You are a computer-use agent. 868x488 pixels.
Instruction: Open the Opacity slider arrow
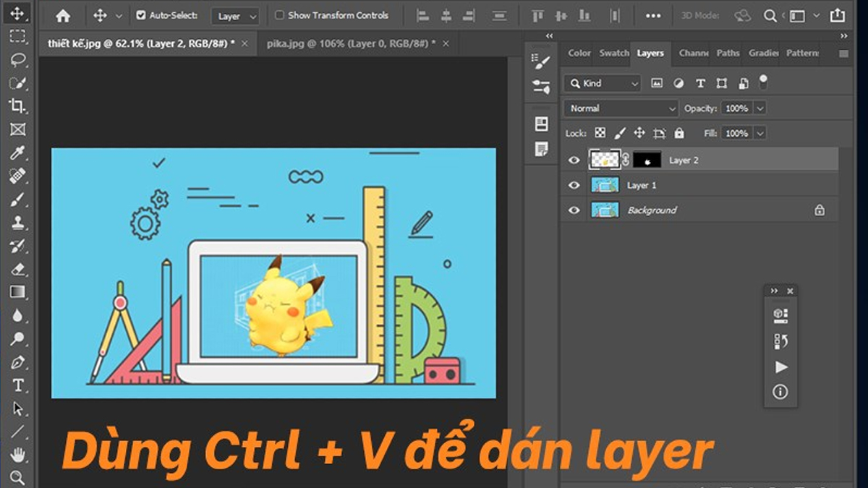point(762,108)
